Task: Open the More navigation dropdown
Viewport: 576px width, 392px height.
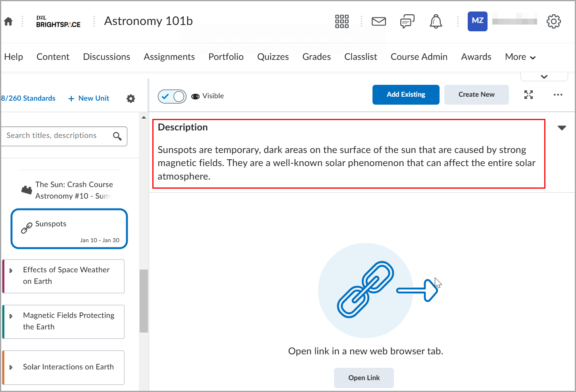Action: [520, 57]
